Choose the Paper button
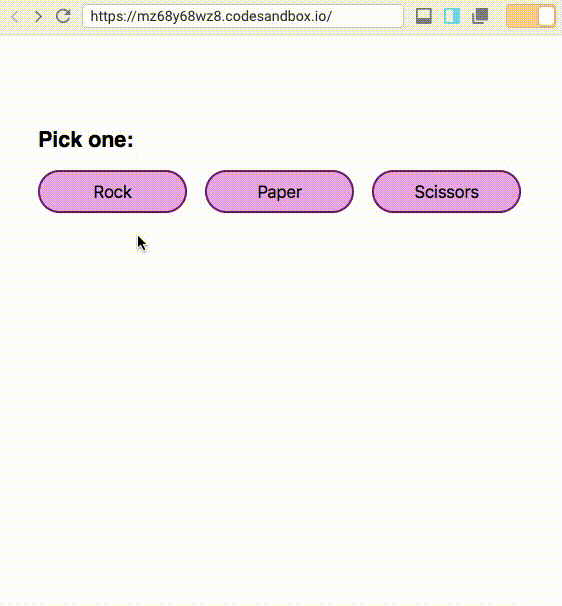The height and width of the screenshot is (606, 562). [279, 192]
